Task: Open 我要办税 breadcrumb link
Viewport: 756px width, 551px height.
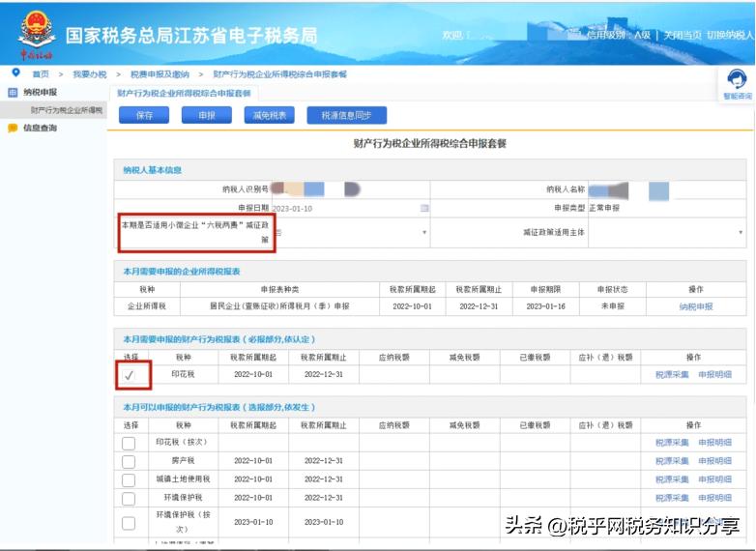Action: click(90, 74)
